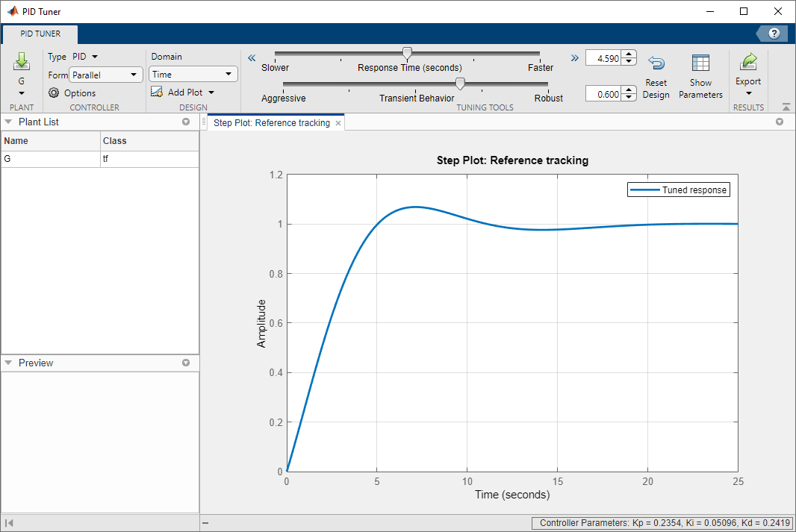This screenshot has height=532, width=796.
Task: Click the double-left arrow to slow response
Action: 252,57
